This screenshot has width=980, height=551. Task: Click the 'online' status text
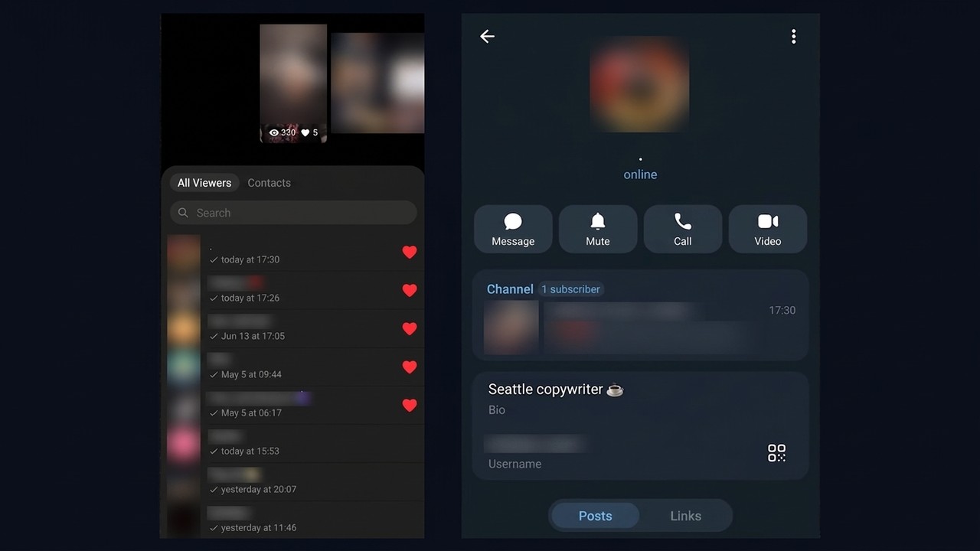[640, 174]
